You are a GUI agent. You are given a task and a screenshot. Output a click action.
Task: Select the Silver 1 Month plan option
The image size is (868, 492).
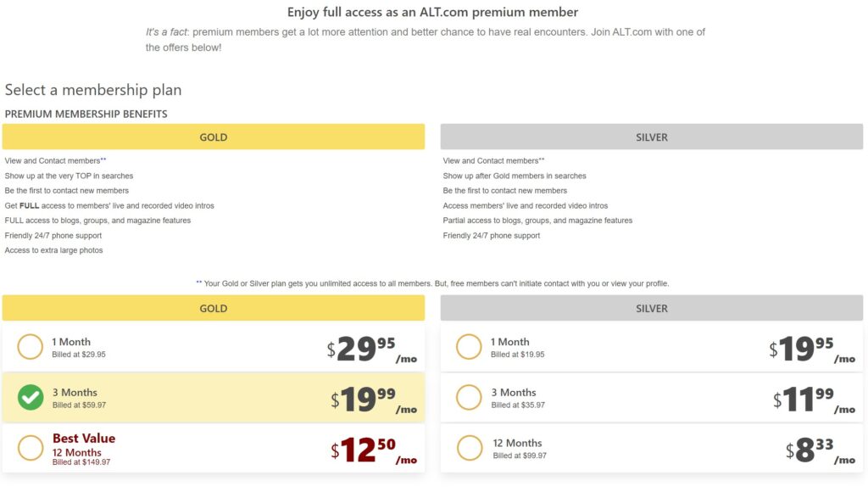tap(469, 346)
